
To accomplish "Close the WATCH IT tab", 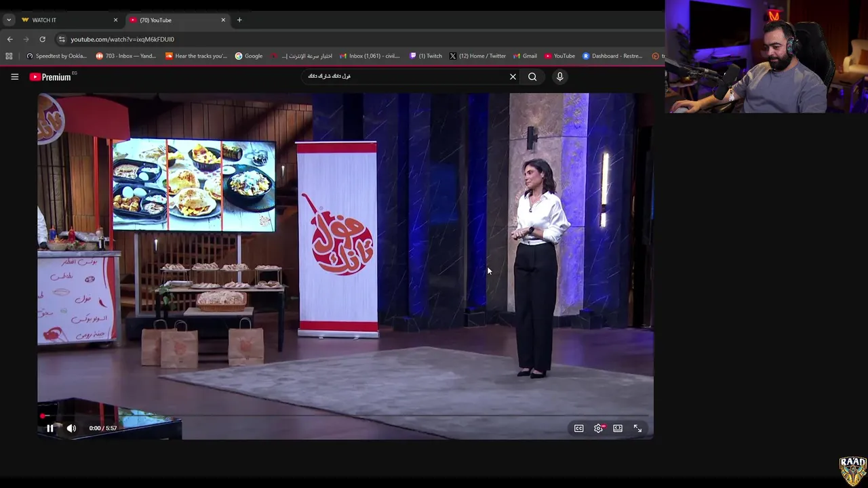I will pos(115,20).
